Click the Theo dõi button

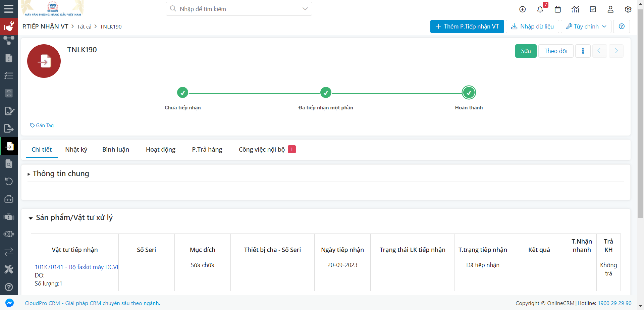click(x=556, y=51)
